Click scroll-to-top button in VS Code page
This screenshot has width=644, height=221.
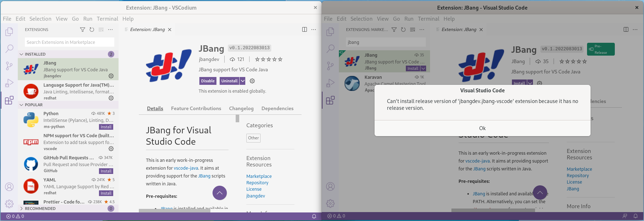click(540, 192)
